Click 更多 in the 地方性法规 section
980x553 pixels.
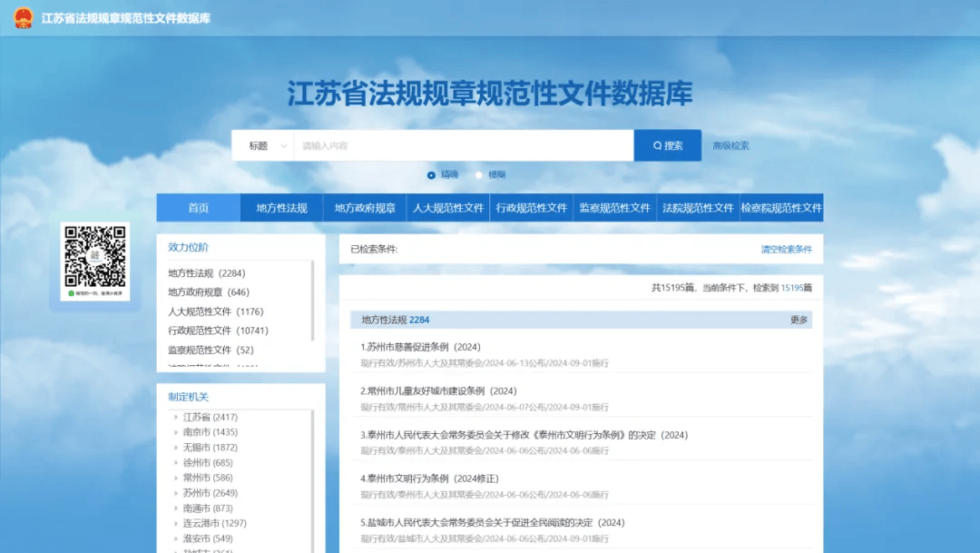click(x=799, y=320)
